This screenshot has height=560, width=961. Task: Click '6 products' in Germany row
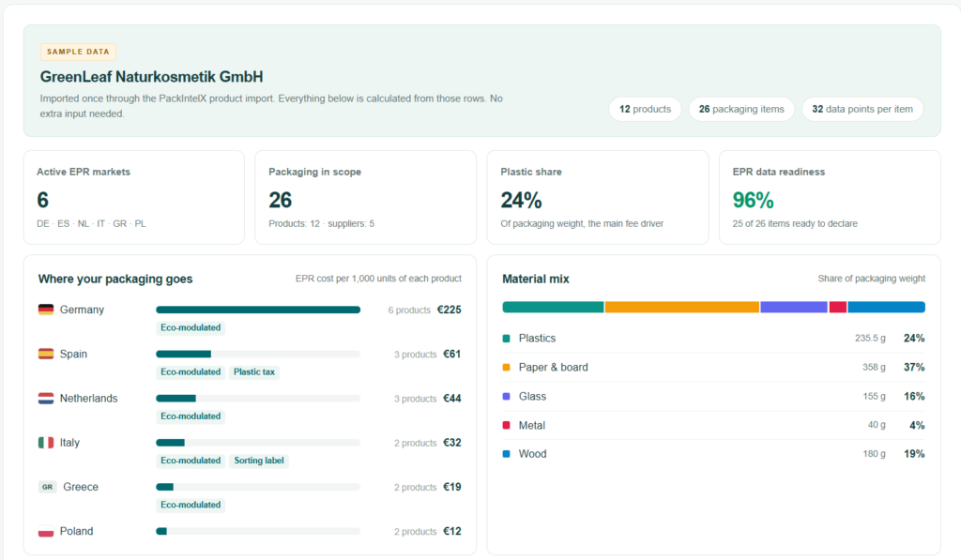[409, 310]
